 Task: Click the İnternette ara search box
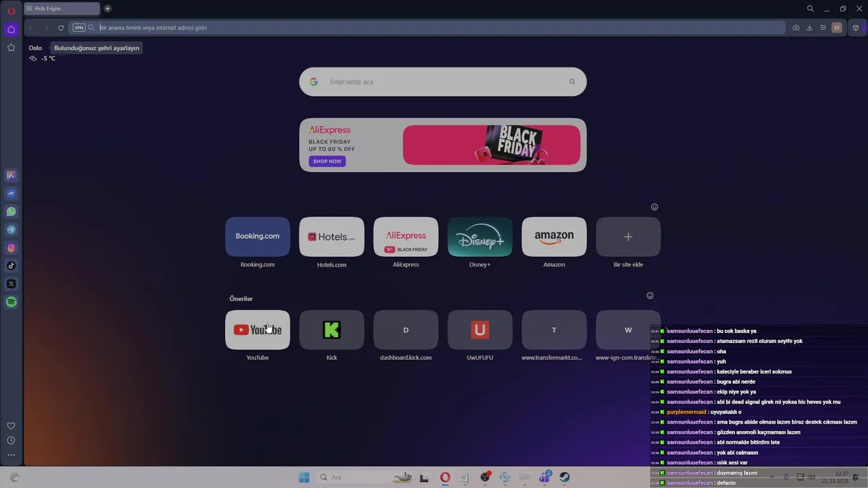coord(443,82)
